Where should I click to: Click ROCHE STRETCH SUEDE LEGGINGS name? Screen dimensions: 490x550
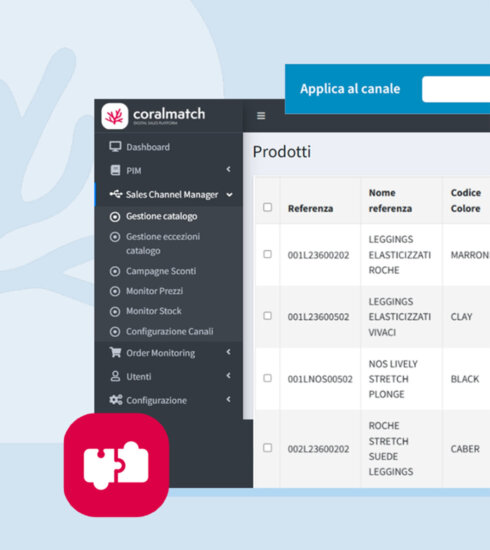(x=391, y=449)
